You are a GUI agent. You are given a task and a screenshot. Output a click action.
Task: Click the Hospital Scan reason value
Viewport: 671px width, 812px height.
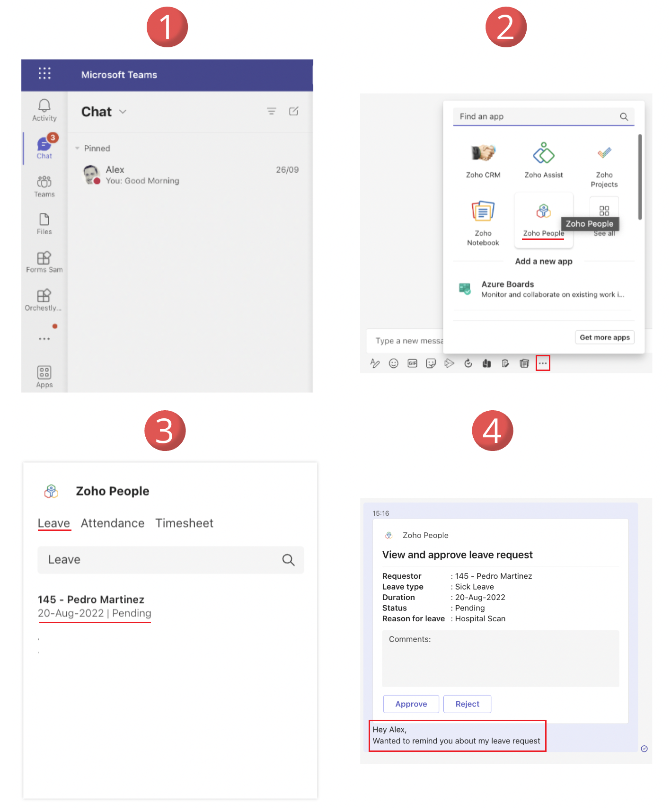tap(480, 618)
